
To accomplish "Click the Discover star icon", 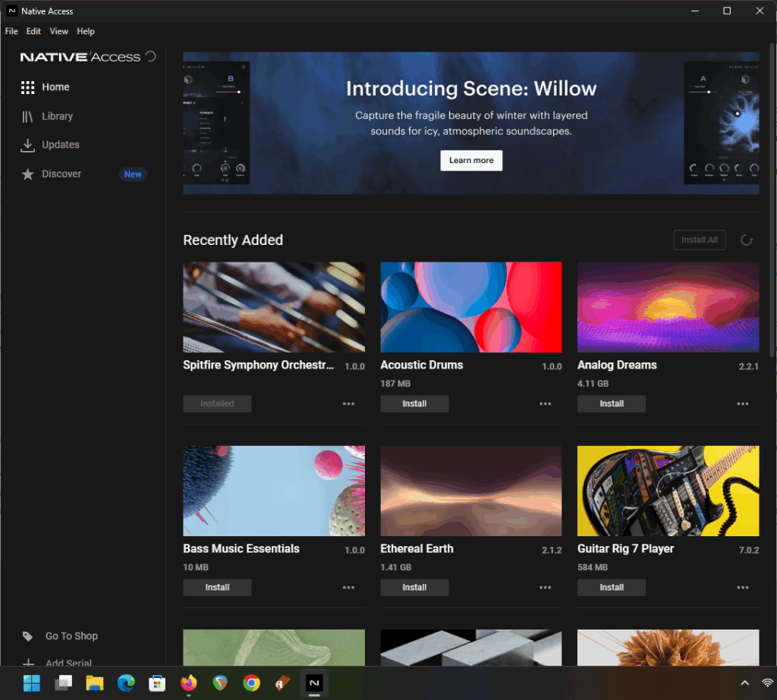I will point(28,174).
